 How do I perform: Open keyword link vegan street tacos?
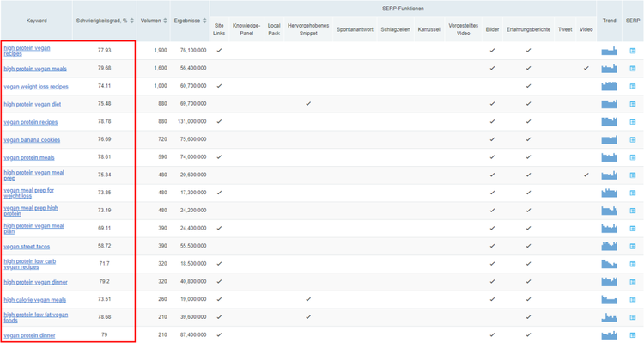coord(27,247)
